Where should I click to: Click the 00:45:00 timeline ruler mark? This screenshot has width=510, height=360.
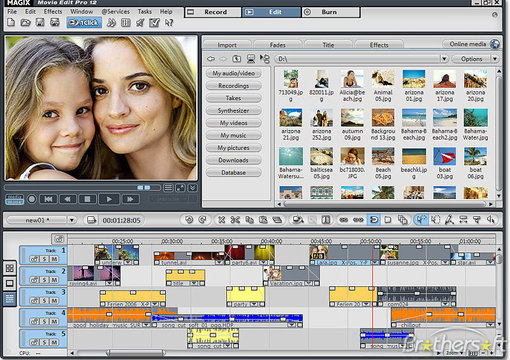pyautogui.click(x=321, y=241)
